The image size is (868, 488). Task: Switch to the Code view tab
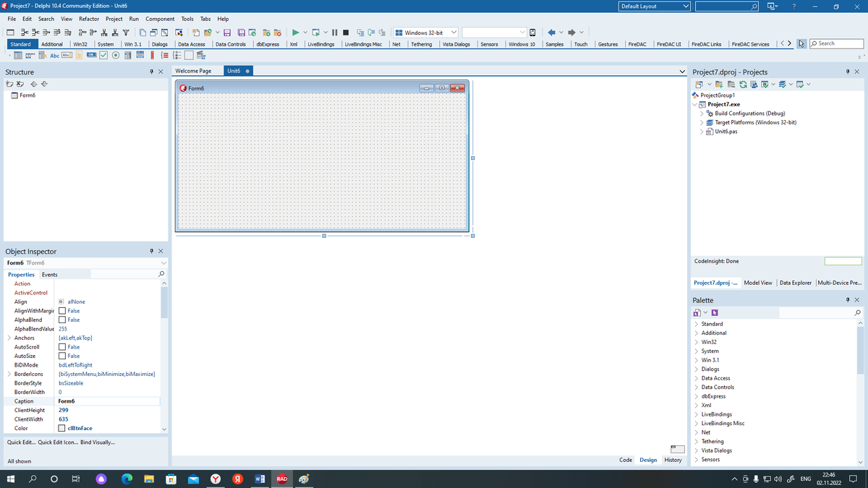click(x=626, y=460)
